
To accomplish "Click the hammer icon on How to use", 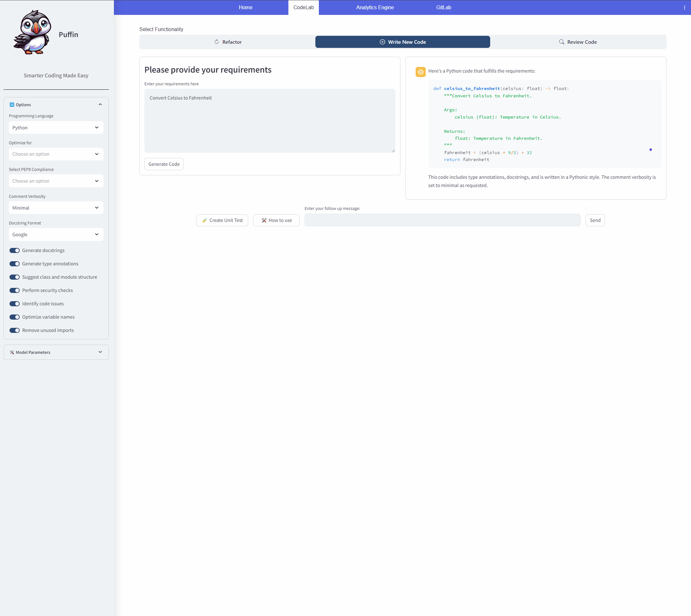I will point(264,220).
